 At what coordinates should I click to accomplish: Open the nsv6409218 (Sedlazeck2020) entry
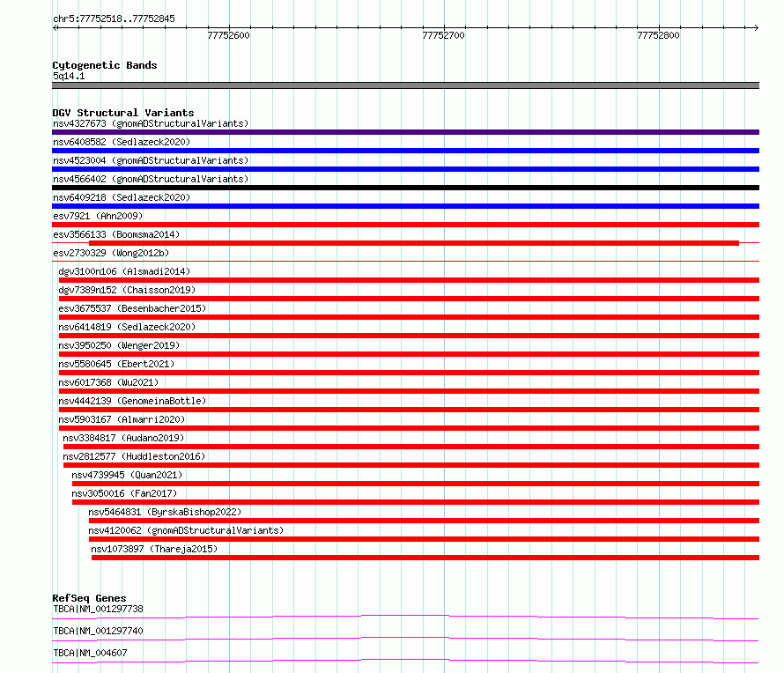[122, 197]
